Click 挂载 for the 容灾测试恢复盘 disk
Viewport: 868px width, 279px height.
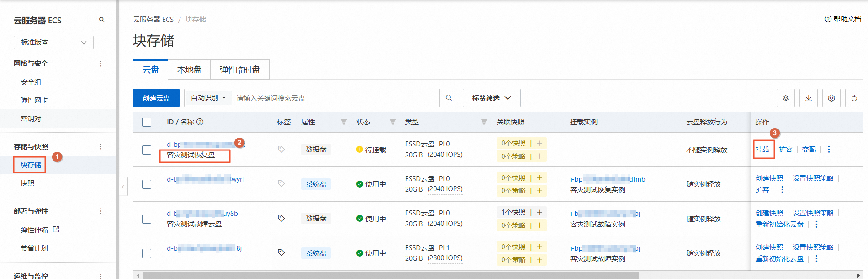click(x=762, y=150)
